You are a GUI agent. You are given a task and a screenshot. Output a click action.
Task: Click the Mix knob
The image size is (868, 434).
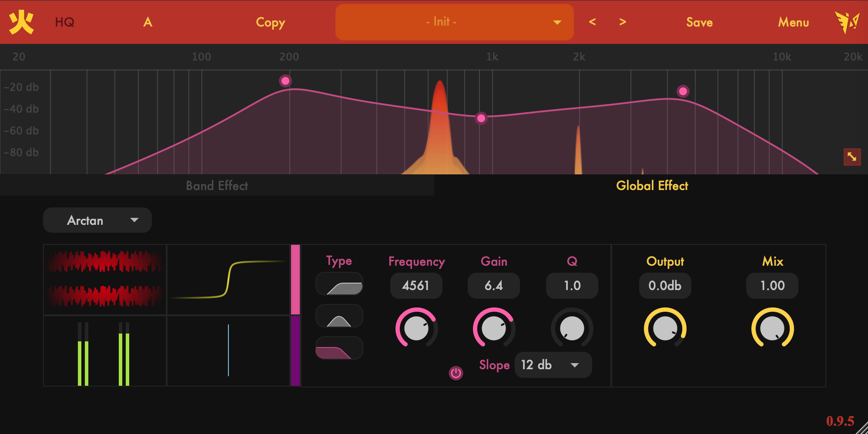click(x=773, y=328)
